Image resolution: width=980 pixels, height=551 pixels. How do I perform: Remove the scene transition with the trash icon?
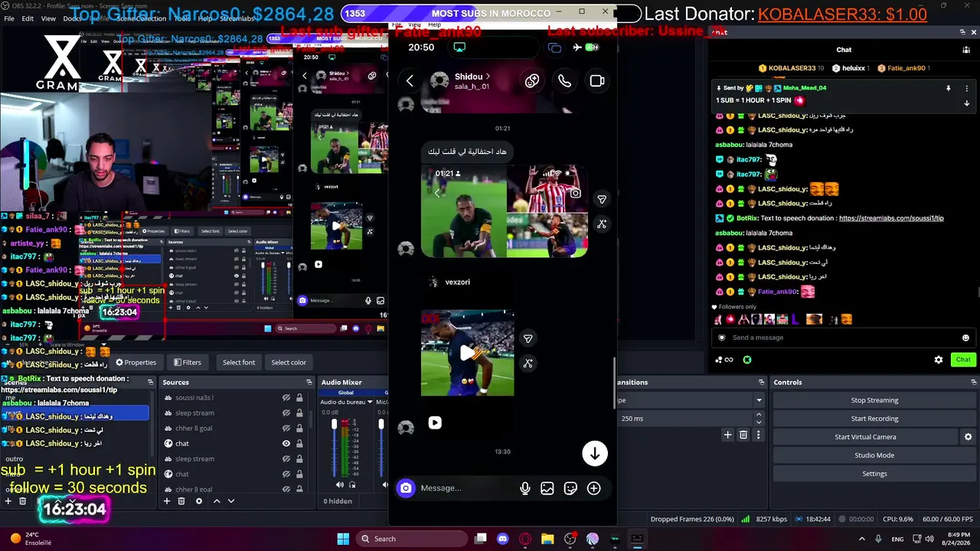point(743,435)
